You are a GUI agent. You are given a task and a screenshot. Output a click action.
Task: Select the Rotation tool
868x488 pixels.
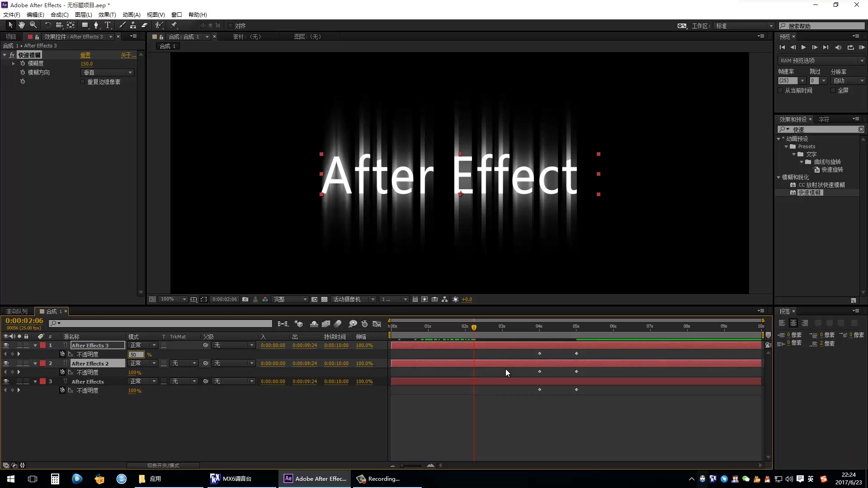(47, 25)
